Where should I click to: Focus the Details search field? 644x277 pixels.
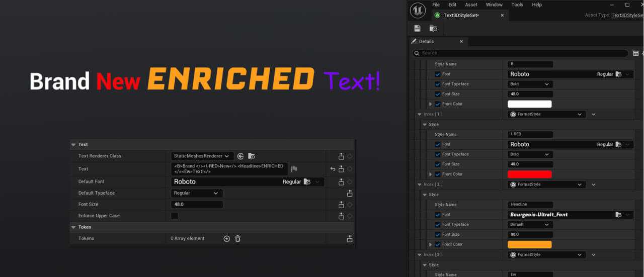520,53
